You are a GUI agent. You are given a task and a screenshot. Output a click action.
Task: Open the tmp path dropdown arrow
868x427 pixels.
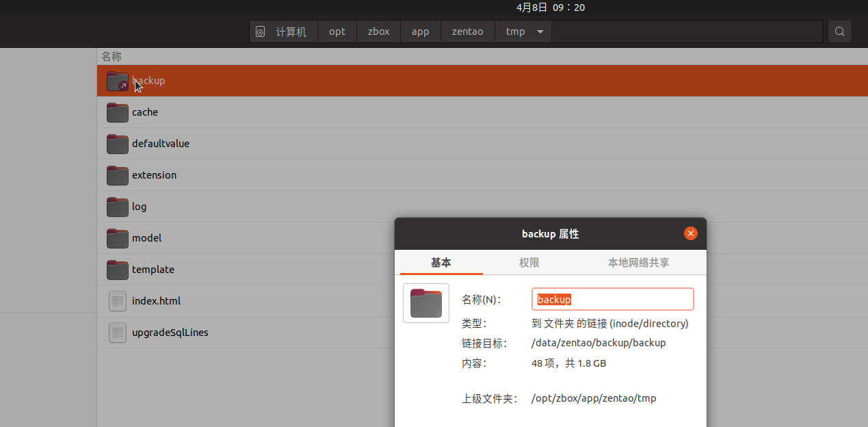(540, 31)
